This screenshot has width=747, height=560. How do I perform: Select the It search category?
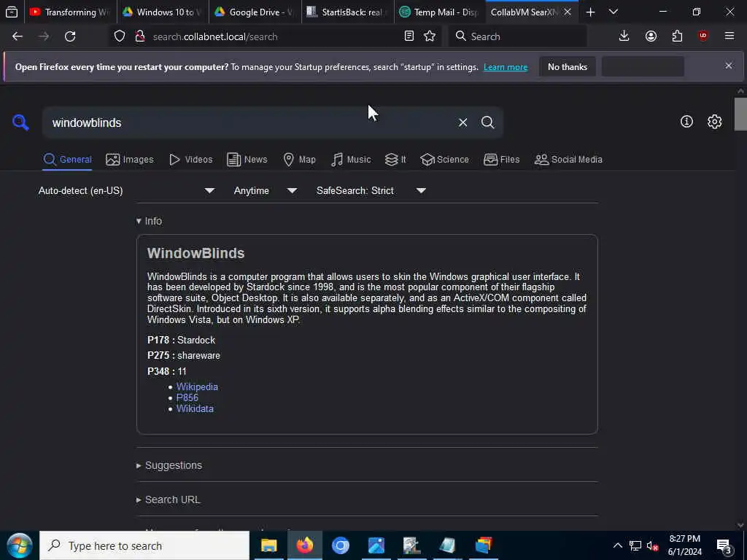(x=395, y=160)
